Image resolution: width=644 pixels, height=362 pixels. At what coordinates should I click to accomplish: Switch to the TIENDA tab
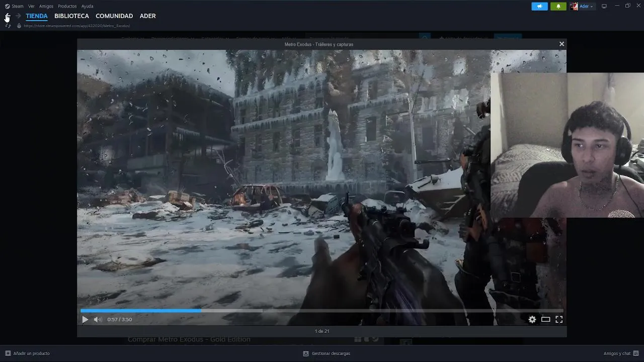click(x=37, y=16)
